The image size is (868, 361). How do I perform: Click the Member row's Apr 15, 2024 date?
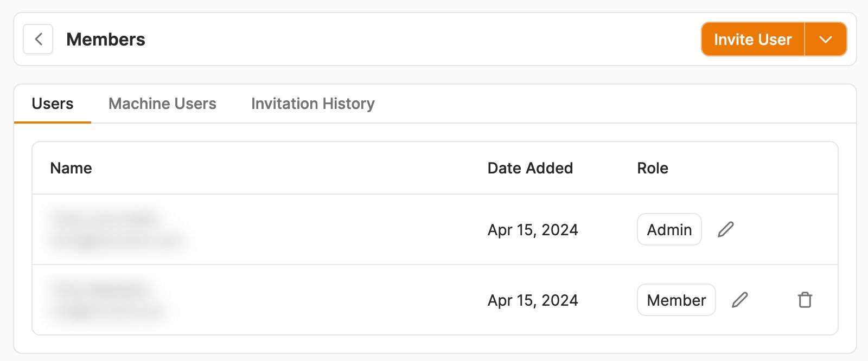[x=533, y=300]
